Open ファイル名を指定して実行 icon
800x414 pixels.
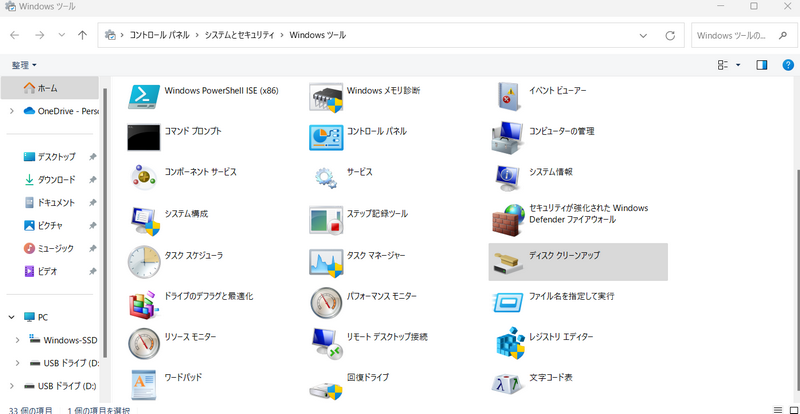click(508, 303)
